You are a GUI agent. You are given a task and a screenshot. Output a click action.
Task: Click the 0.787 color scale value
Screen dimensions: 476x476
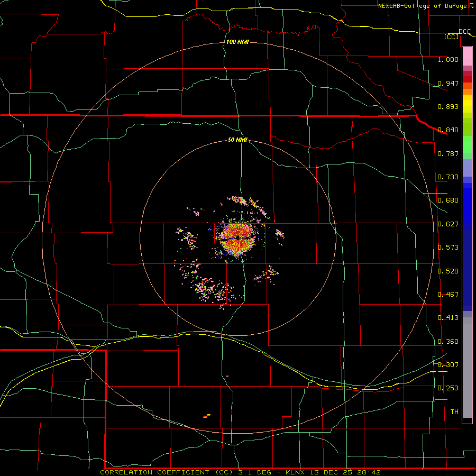(x=448, y=153)
